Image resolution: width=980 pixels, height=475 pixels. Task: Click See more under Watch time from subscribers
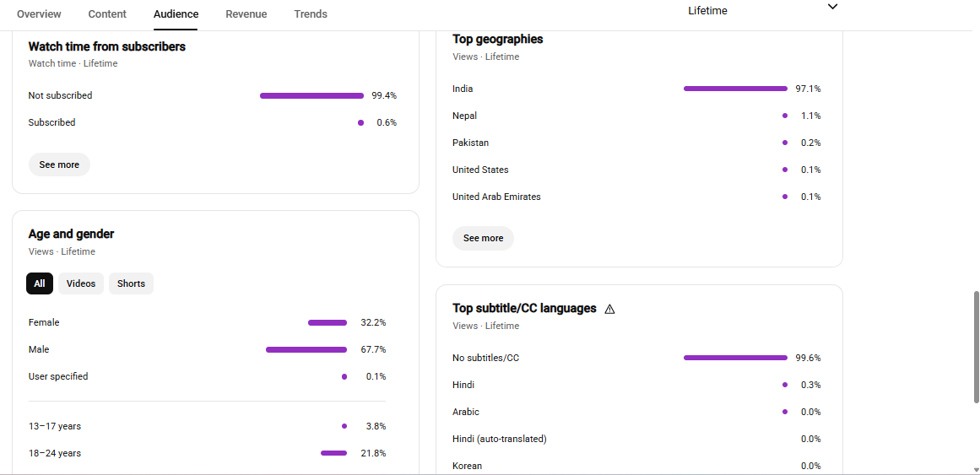point(59,165)
